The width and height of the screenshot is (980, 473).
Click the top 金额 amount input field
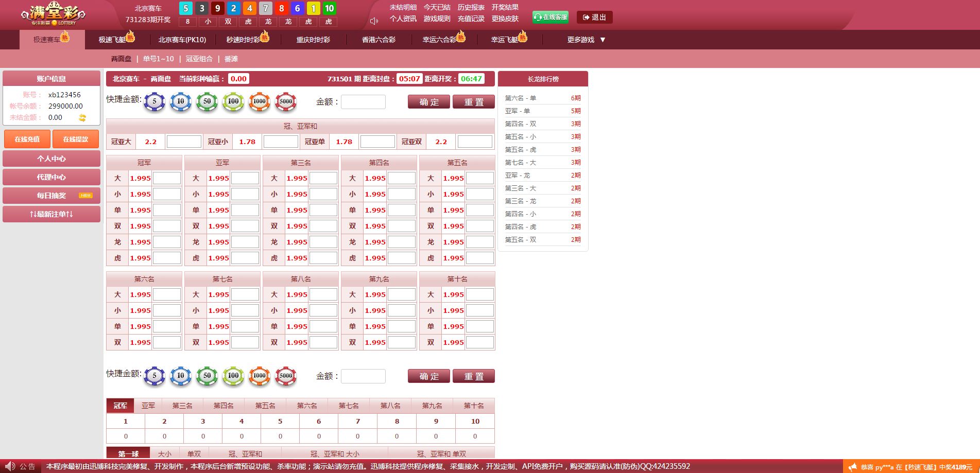pos(363,102)
